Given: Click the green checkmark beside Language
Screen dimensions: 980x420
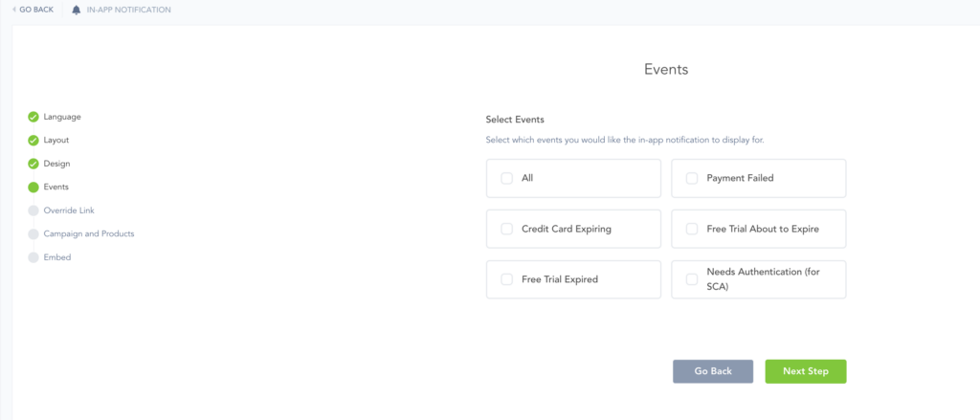Looking at the screenshot, I should point(33,117).
